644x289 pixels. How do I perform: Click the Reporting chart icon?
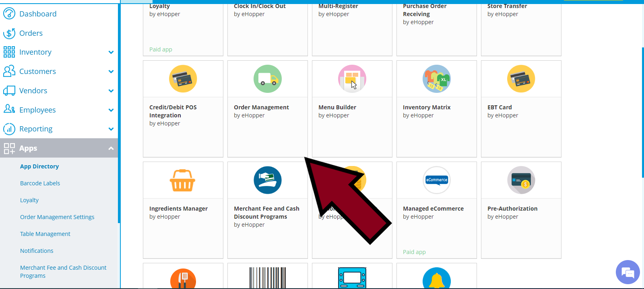click(x=9, y=129)
